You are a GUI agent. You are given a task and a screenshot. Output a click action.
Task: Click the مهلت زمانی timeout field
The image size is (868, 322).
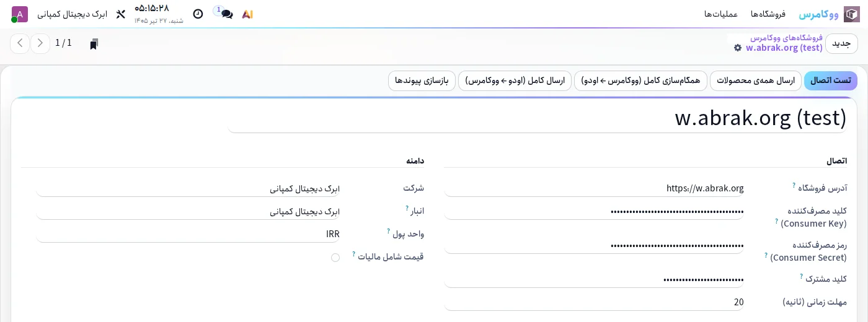pyautogui.click(x=594, y=302)
